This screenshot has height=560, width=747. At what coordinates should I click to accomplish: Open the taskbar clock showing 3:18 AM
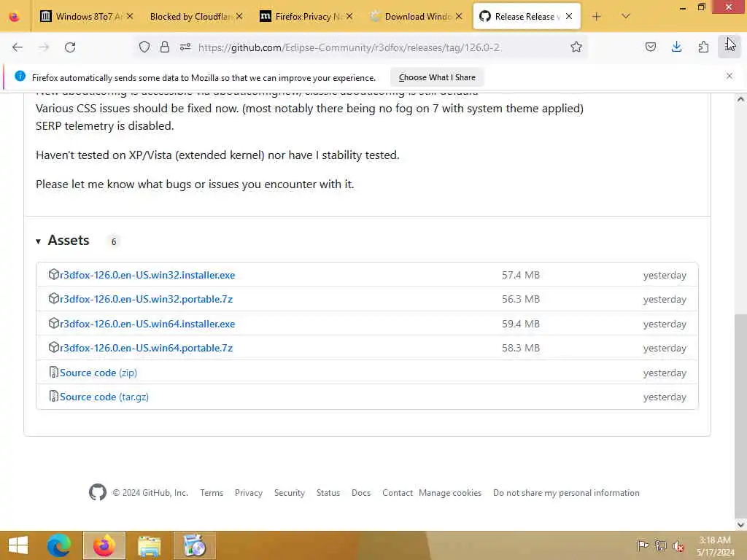point(715,546)
